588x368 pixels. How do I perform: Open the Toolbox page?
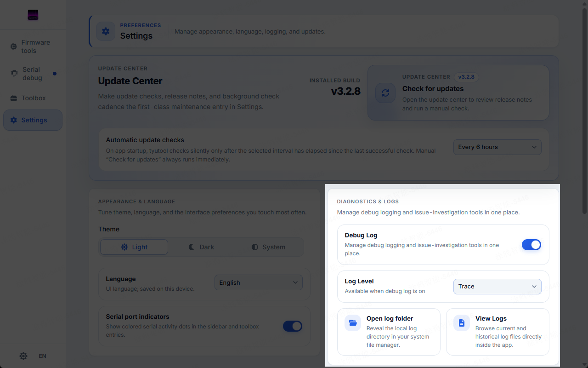tap(33, 98)
